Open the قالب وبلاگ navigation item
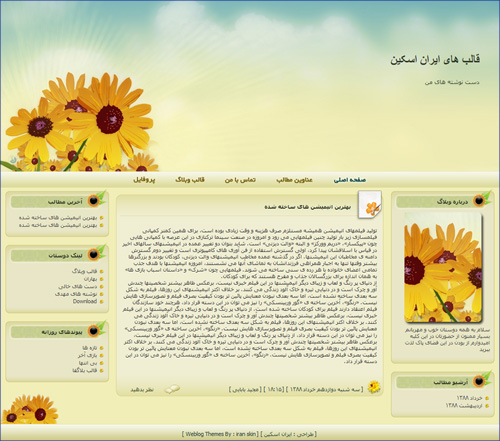 pos(190,180)
